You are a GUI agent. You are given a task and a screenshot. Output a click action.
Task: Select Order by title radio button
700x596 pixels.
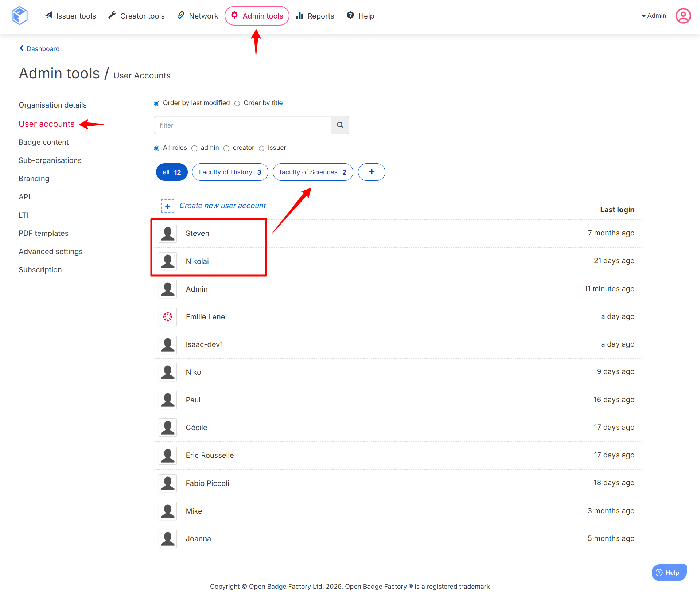[237, 103]
